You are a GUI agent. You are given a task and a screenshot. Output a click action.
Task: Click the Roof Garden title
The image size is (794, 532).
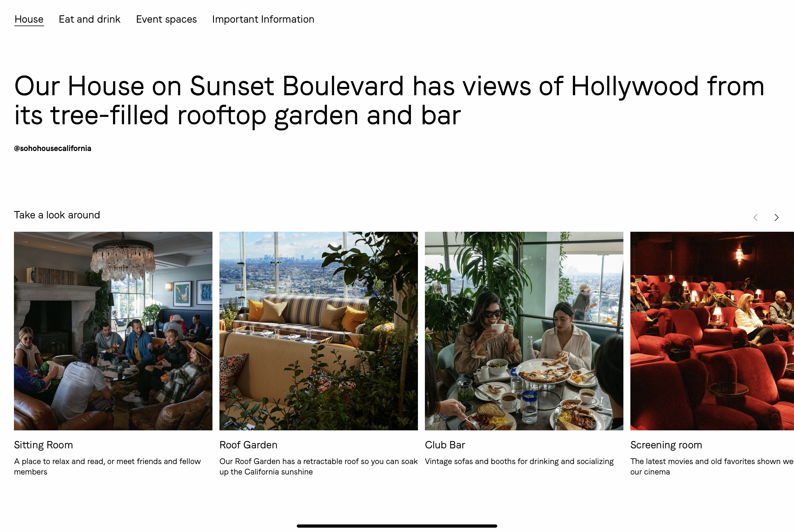click(248, 445)
